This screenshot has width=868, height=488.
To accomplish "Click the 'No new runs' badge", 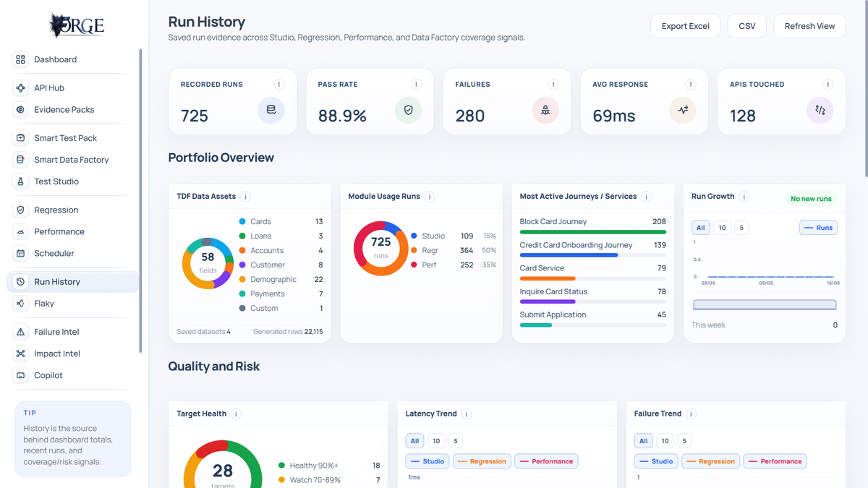I will tap(811, 199).
